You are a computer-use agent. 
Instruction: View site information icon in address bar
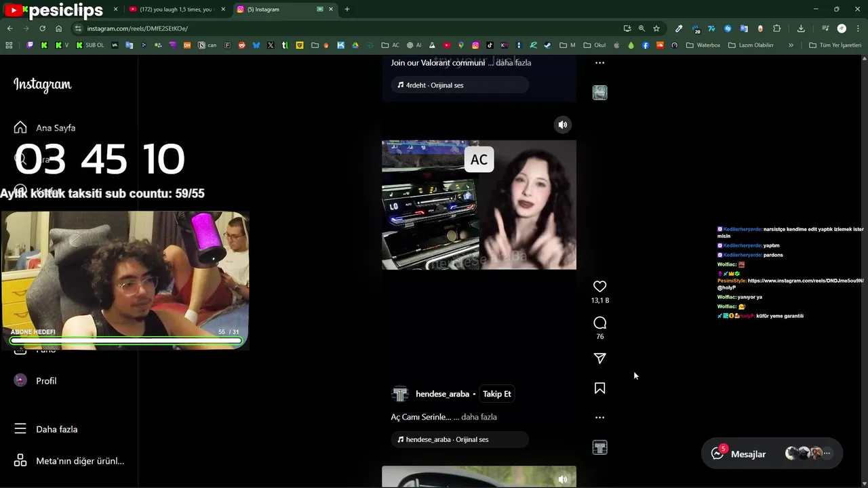(x=78, y=28)
